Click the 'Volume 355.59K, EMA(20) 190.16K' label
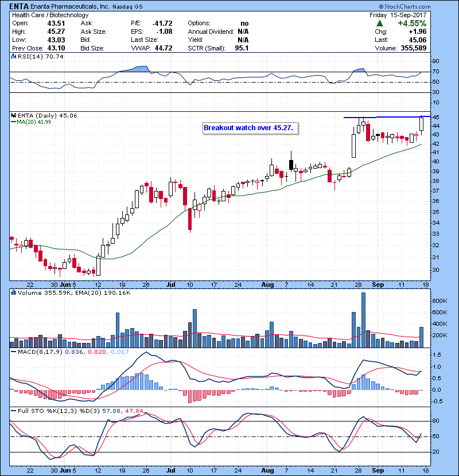 (74, 293)
